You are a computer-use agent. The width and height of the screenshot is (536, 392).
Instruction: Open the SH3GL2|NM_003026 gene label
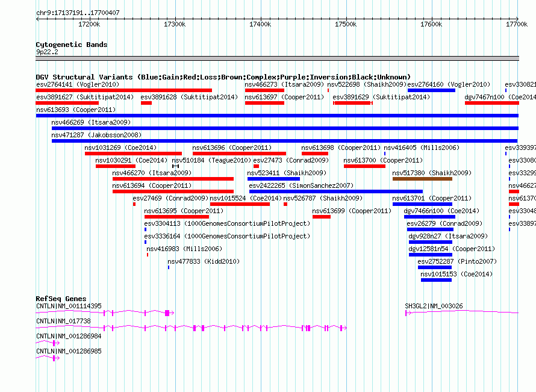tap(434, 306)
